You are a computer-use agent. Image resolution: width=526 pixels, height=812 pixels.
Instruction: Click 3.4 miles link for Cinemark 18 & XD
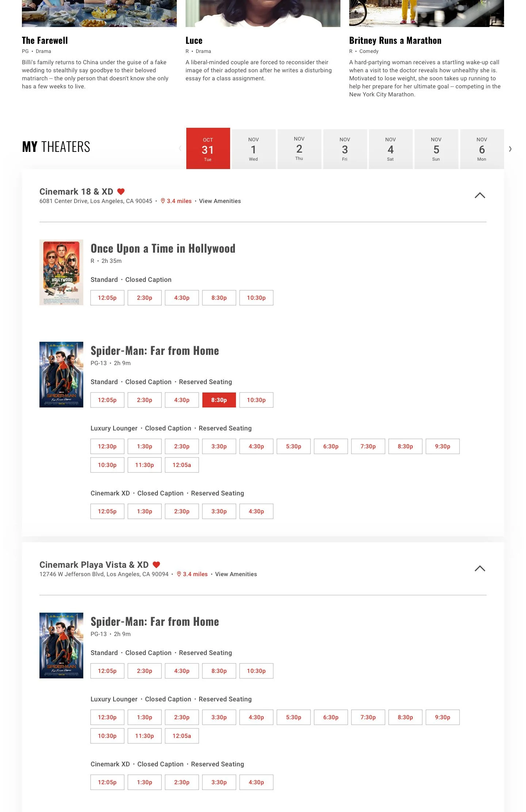coord(179,201)
